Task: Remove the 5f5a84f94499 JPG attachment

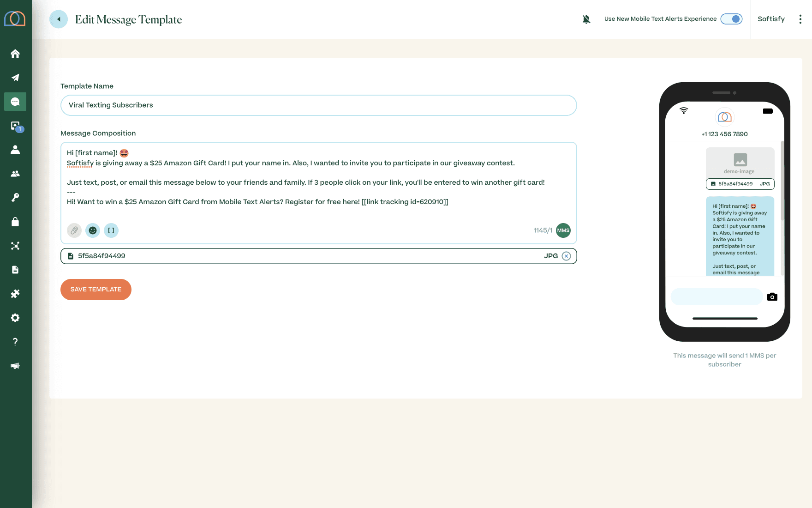Action: click(x=567, y=256)
